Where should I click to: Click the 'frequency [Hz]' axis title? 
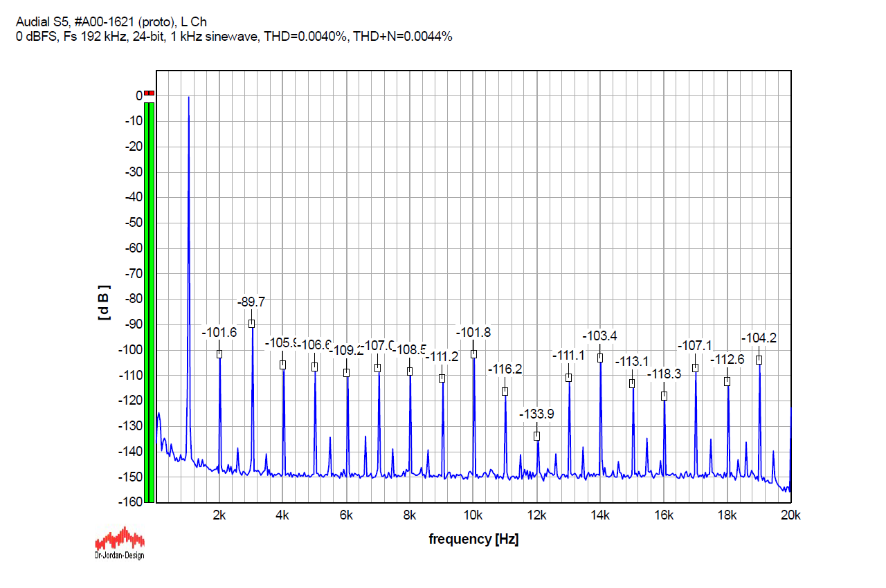[473, 539]
